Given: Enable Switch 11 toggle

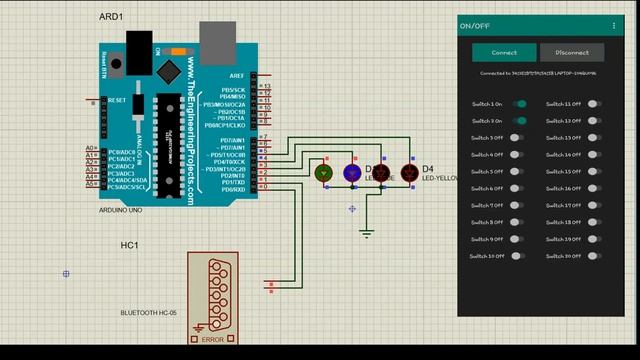Looking at the screenshot, I should click(x=594, y=104).
